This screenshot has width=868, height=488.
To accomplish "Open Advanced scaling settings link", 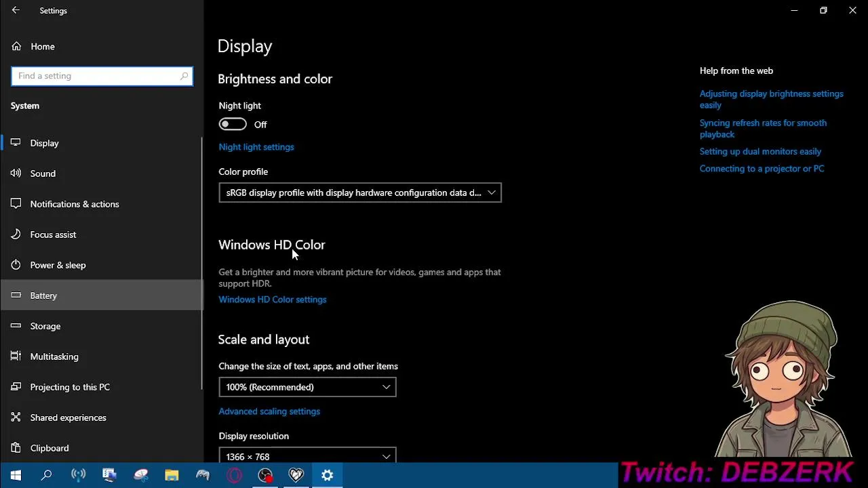I will point(269,411).
